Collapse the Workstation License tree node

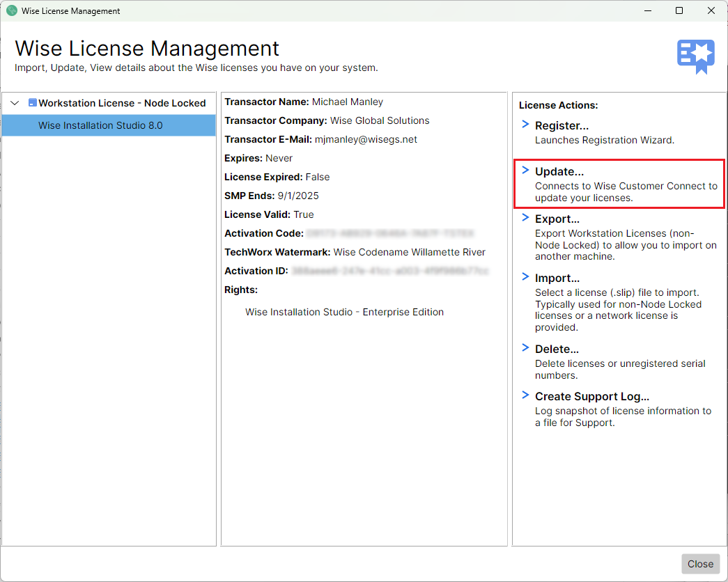[14, 102]
